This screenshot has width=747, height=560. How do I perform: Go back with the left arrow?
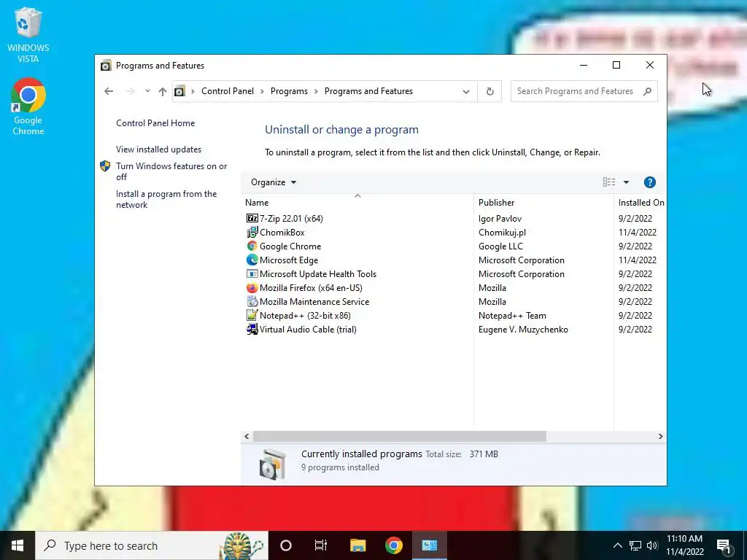click(109, 91)
